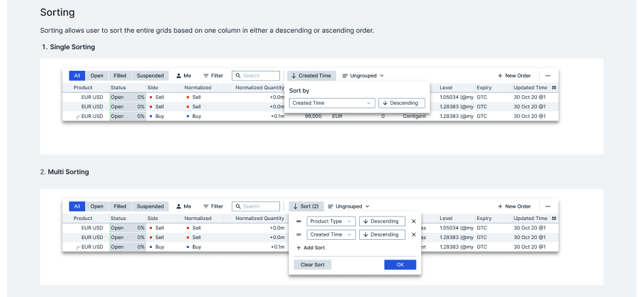Click the Filter icon in Multi Sorting toolbar
The height and width of the screenshot is (297, 644).
(206, 206)
